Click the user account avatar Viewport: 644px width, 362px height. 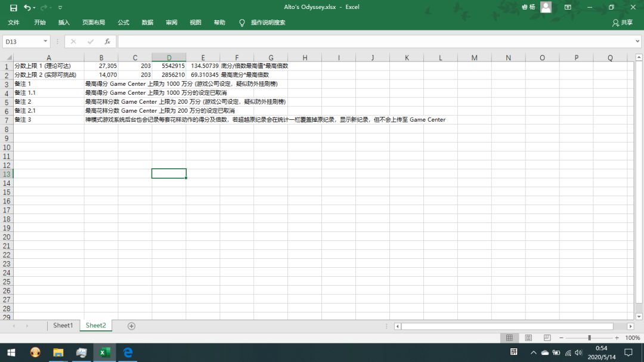point(546,7)
